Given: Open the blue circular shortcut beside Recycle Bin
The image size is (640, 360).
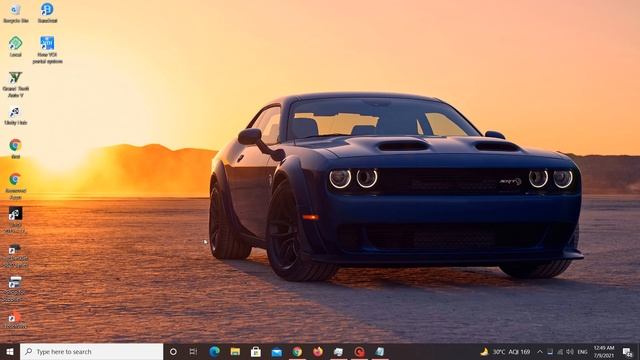Looking at the screenshot, I should 47,13.
